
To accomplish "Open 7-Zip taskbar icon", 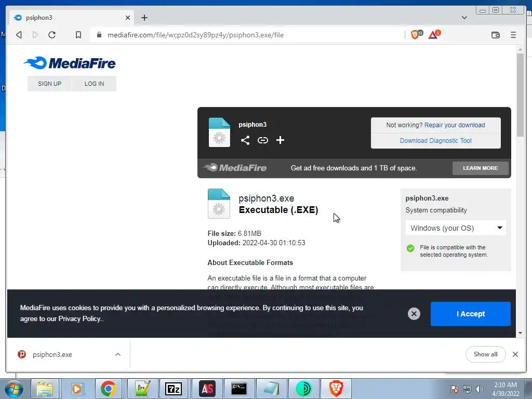I will pos(174,389).
